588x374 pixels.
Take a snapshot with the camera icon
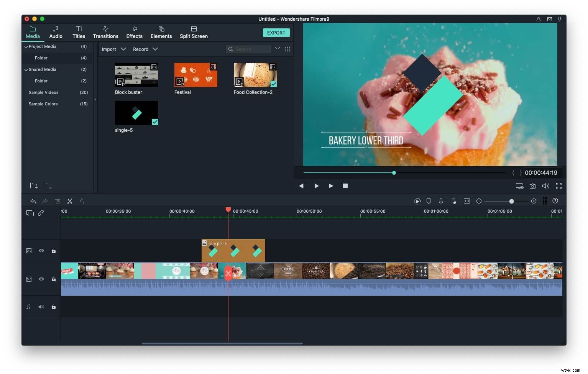tap(532, 186)
